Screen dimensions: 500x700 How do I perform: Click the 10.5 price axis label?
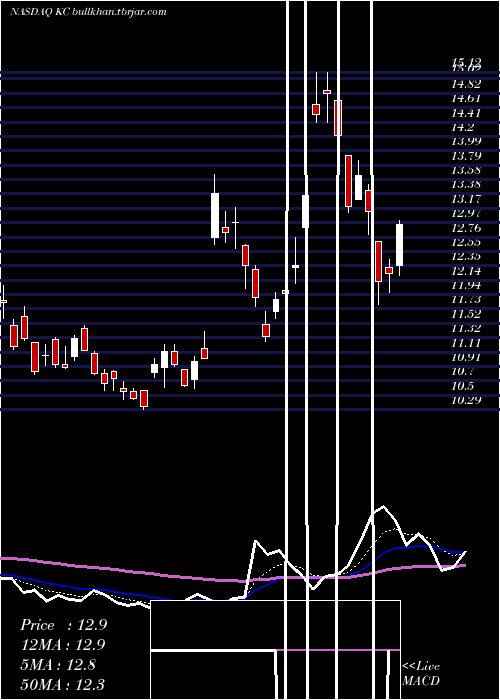tap(462, 386)
